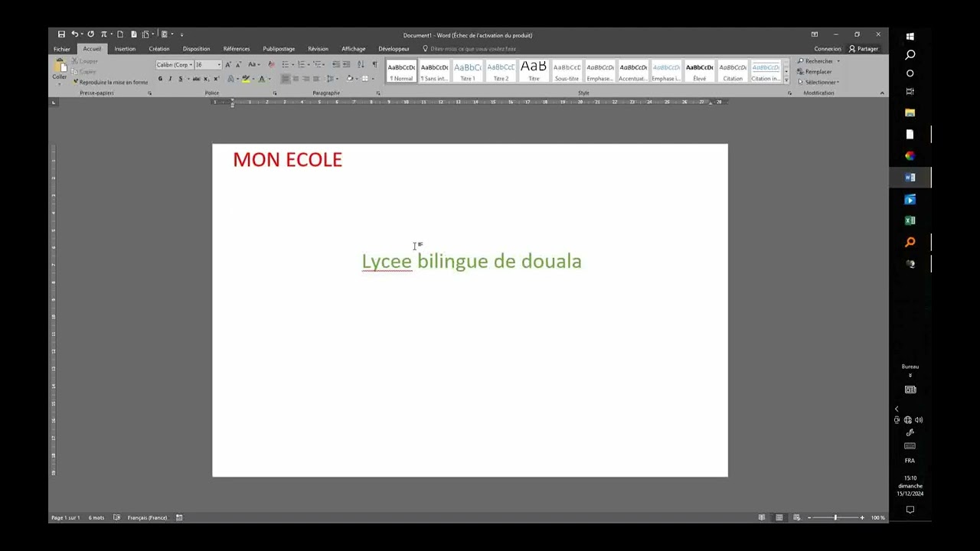Switch to the Création tab

[159, 49]
